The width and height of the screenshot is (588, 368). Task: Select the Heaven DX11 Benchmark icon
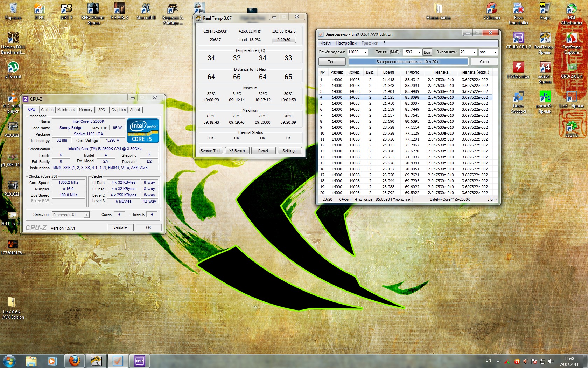pyautogui.click(x=13, y=43)
